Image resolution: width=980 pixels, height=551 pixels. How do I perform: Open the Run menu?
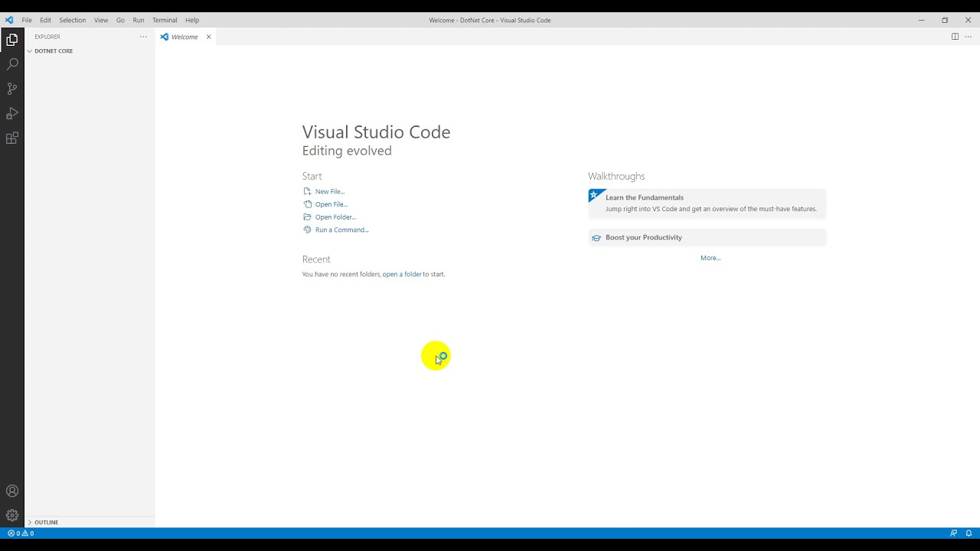pyautogui.click(x=139, y=20)
